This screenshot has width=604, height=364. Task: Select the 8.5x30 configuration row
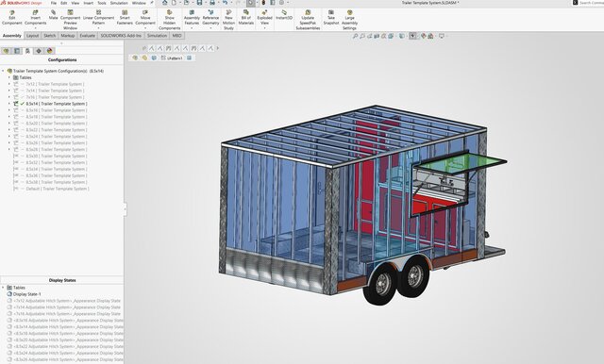(50, 156)
